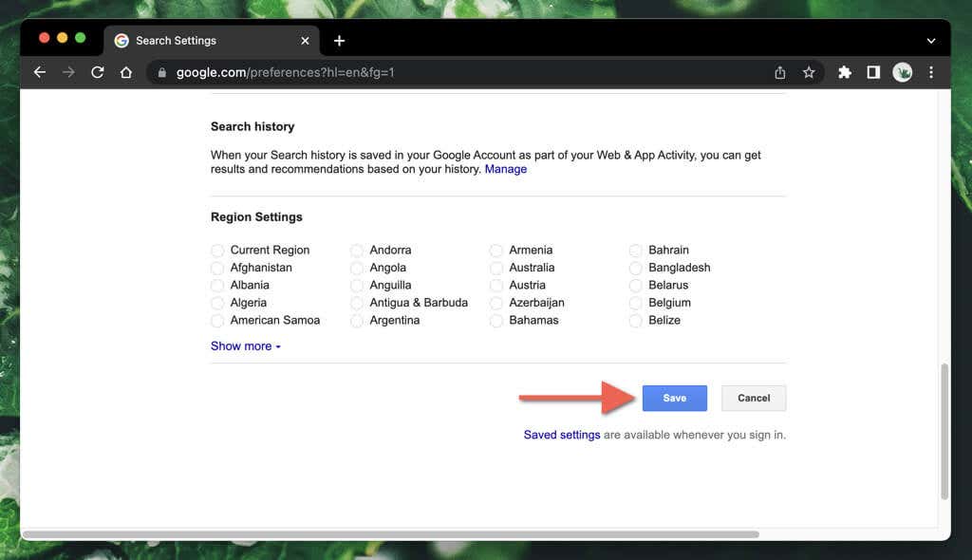Open the Extensions puzzle icon
This screenshot has height=560, width=972.
[x=844, y=72]
